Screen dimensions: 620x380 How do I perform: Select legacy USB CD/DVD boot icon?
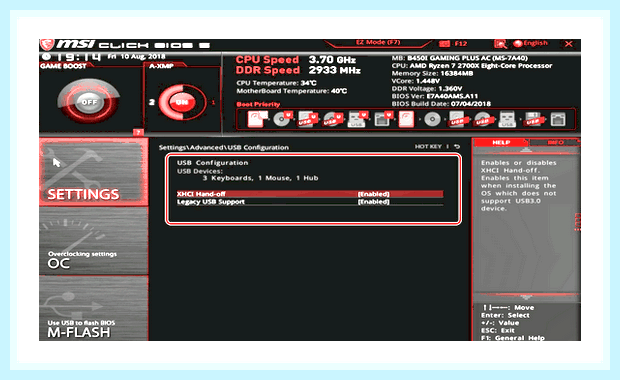(483, 119)
